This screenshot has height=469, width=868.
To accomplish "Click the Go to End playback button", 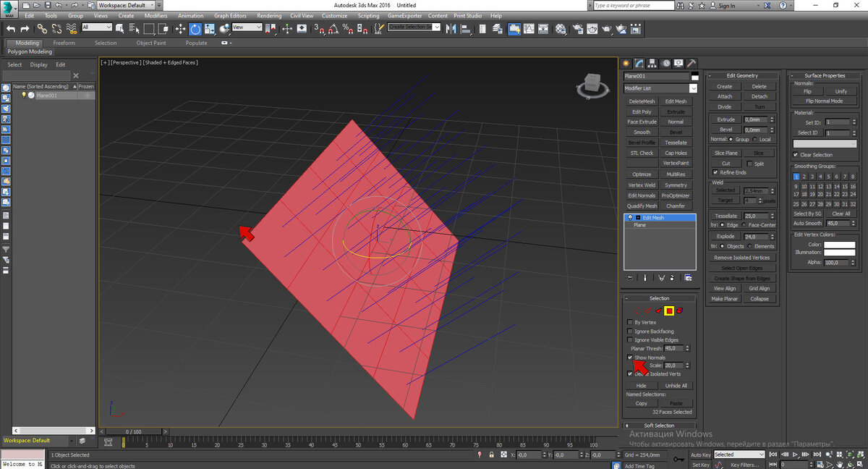I will (x=817, y=455).
